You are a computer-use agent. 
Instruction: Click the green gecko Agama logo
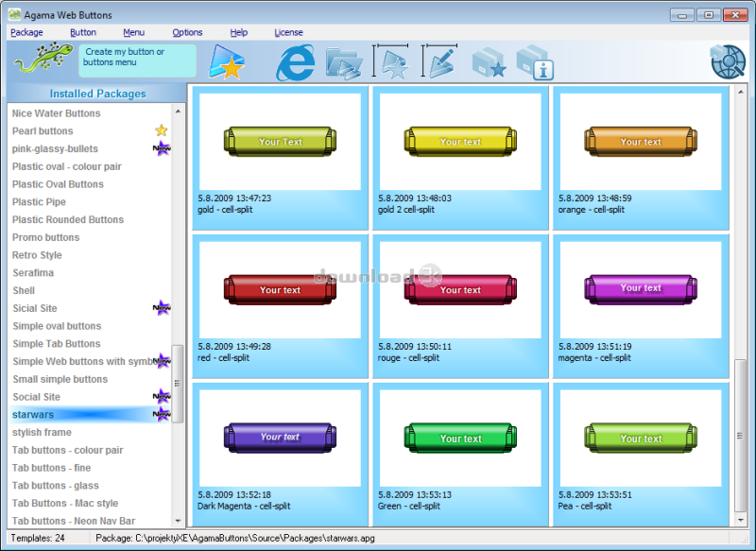click(43, 58)
